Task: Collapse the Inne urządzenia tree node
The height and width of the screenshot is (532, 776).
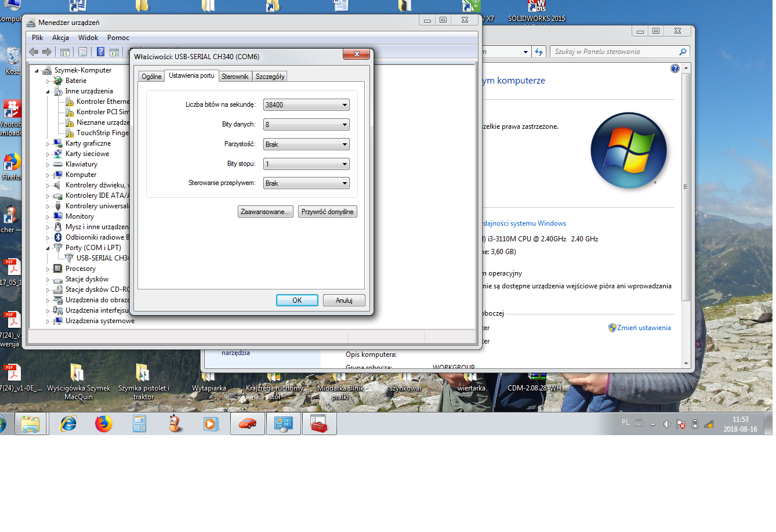Action: pos(48,92)
